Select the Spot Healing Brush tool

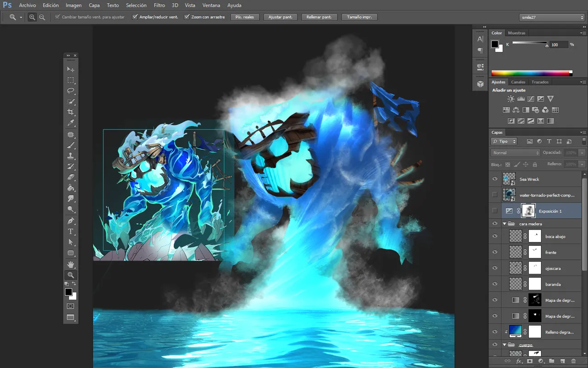click(x=71, y=135)
